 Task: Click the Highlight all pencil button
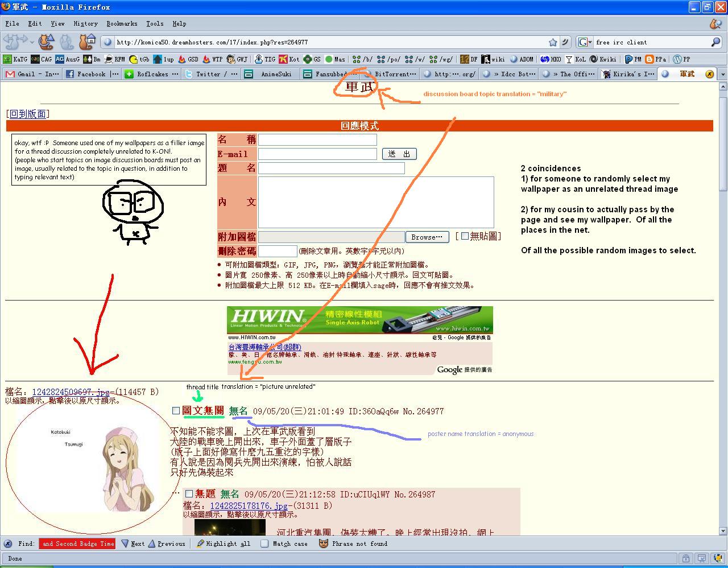click(x=223, y=544)
